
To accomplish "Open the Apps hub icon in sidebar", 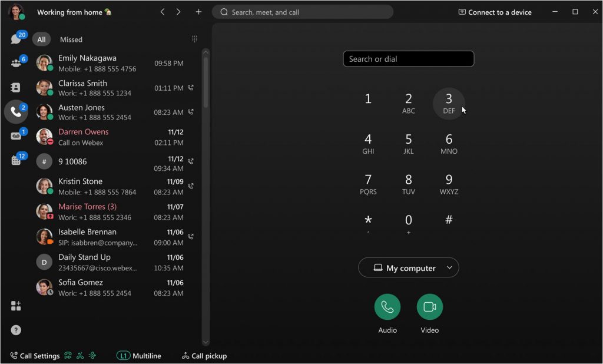I will [x=16, y=306].
